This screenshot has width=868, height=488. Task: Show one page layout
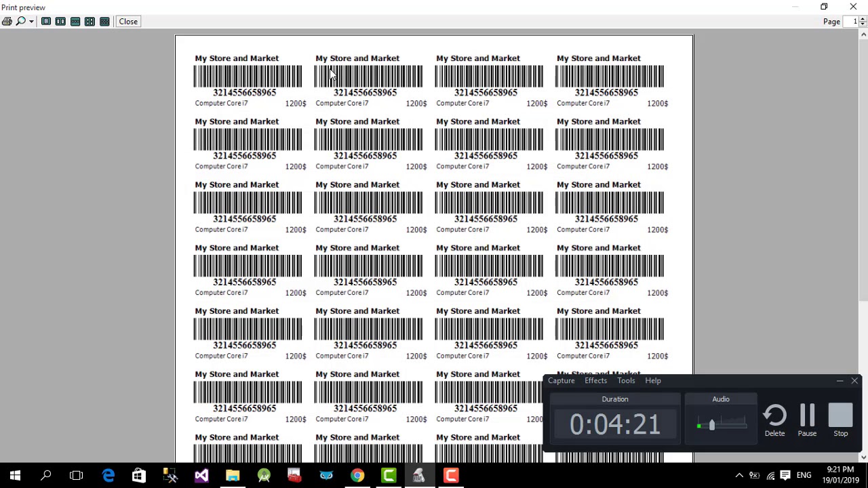(x=46, y=22)
